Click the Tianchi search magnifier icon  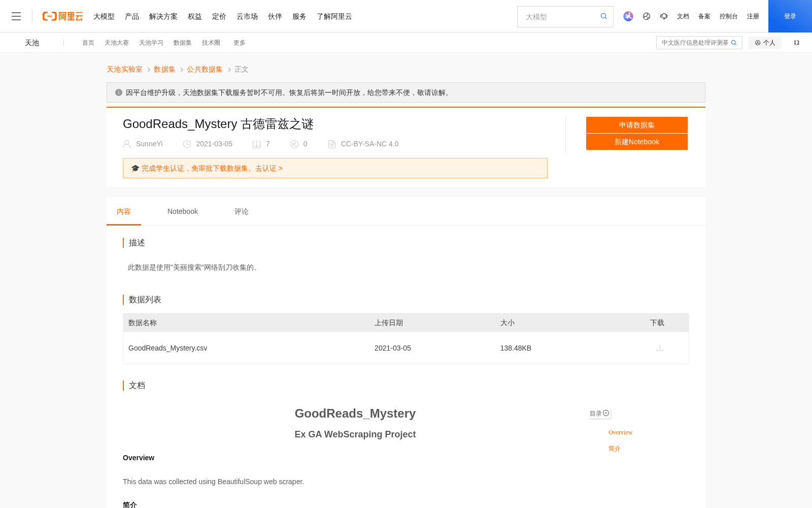[x=734, y=43]
